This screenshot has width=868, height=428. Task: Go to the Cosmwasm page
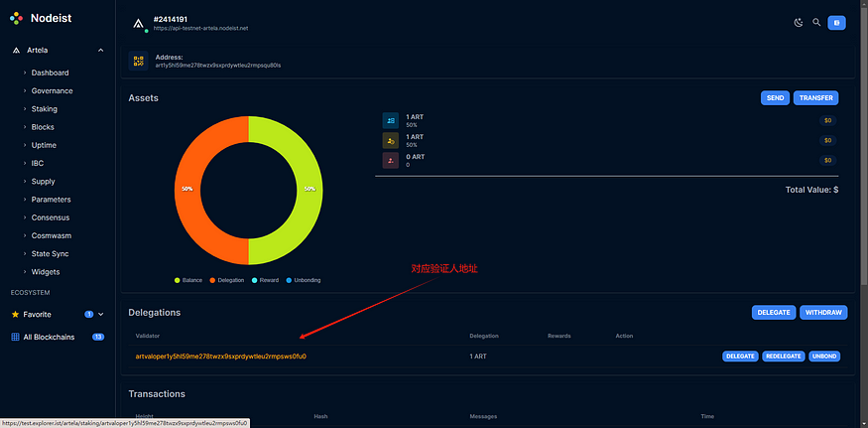(x=52, y=235)
